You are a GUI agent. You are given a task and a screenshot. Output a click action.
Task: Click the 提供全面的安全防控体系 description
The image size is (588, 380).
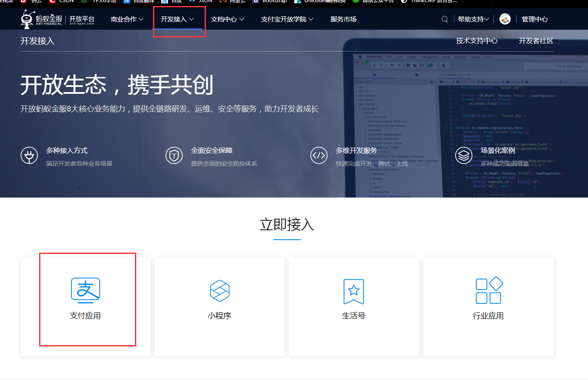point(224,164)
